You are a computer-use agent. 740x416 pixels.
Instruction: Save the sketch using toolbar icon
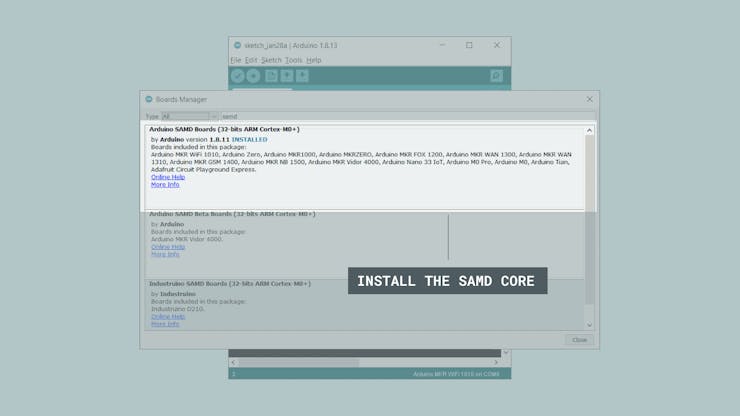point(302,76)
